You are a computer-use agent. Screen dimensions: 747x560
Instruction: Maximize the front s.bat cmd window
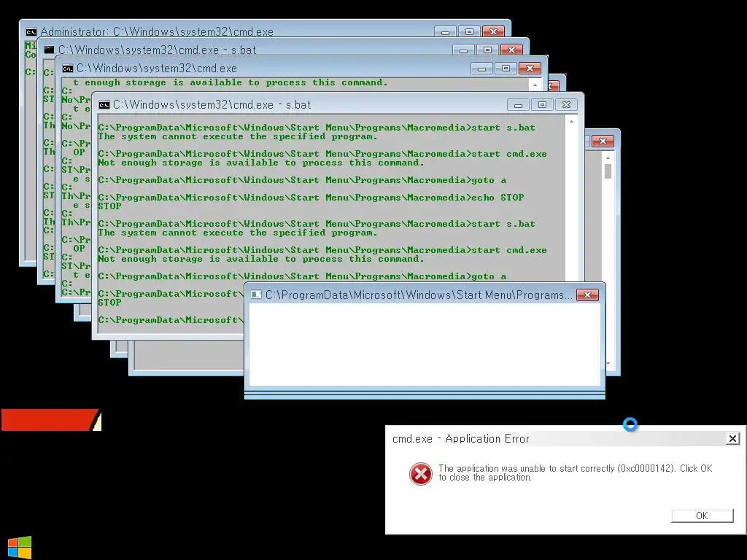pyautogui.click(x=542, y=105)
